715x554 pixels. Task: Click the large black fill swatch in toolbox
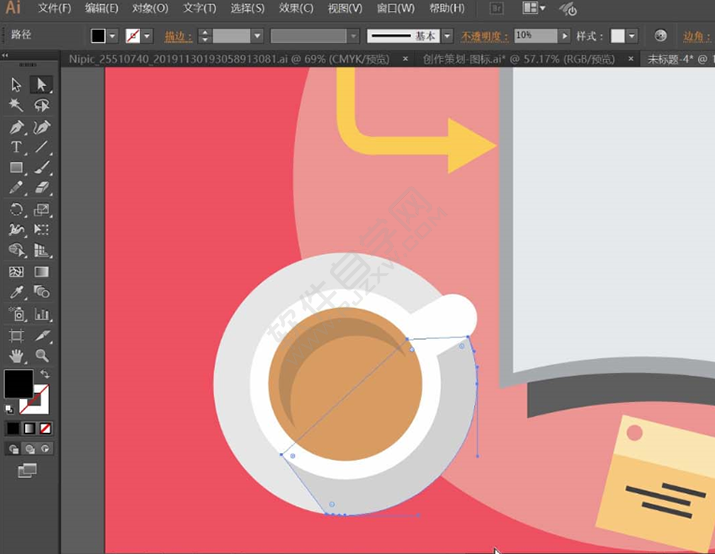point(18,384)
